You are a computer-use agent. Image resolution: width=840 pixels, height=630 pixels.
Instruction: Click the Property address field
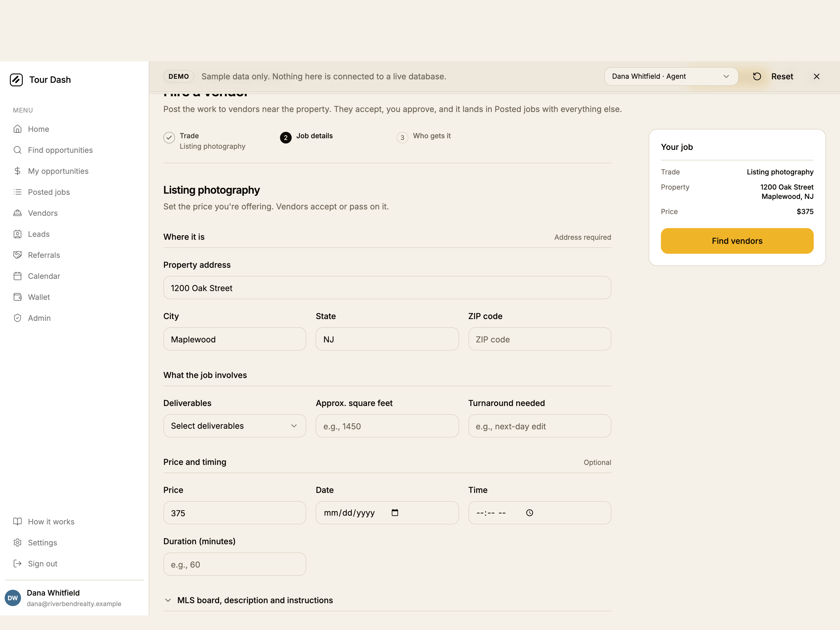[x=387, y=288]
